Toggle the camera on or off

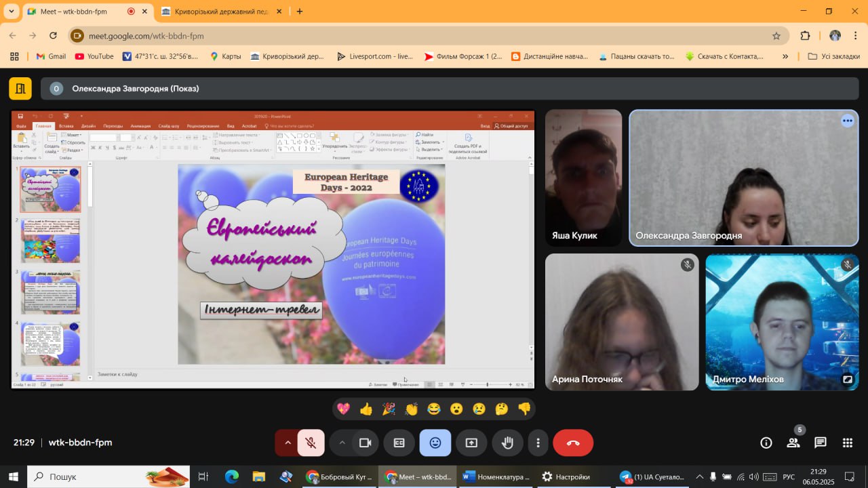(x=366, y=443)
